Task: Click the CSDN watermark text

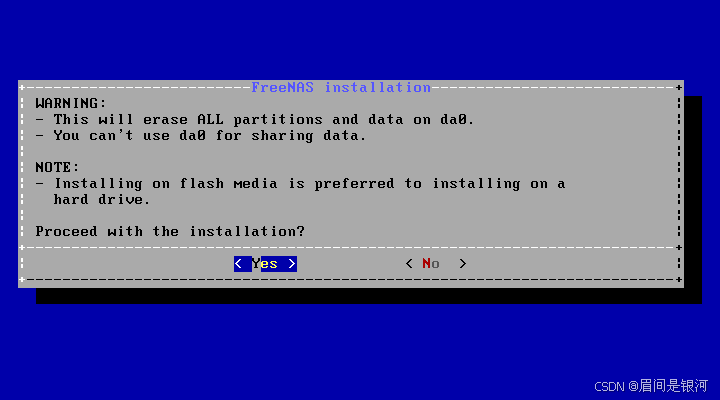Action: pyautogui.click(x=651, y=386)
